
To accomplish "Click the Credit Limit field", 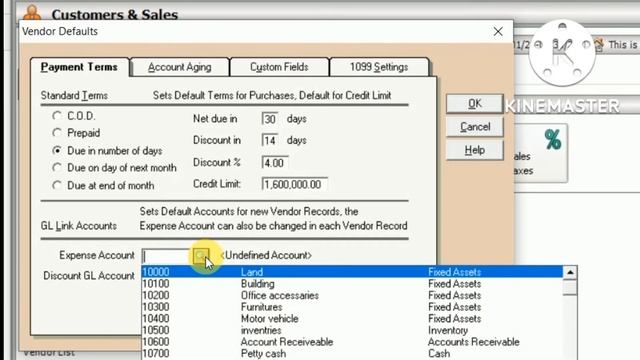I will click(294, 184).
